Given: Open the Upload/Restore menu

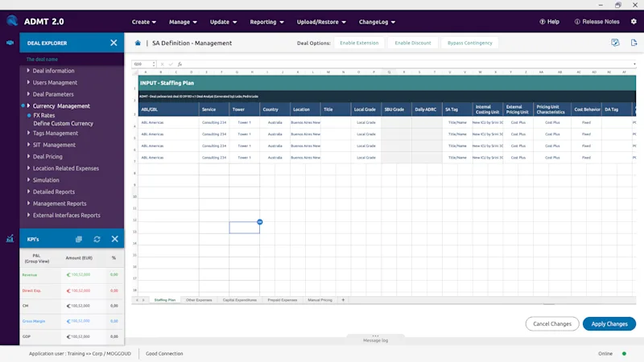Looking at the screenshot, I should click(x=321, y=22).
